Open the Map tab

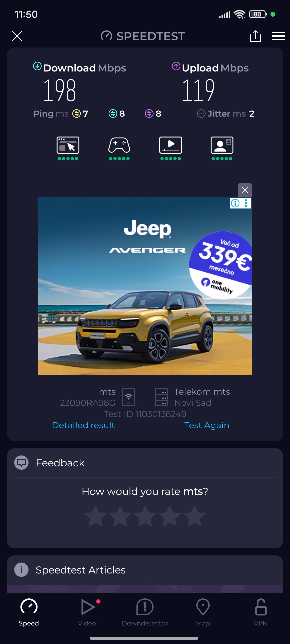(x=203, y=612)
